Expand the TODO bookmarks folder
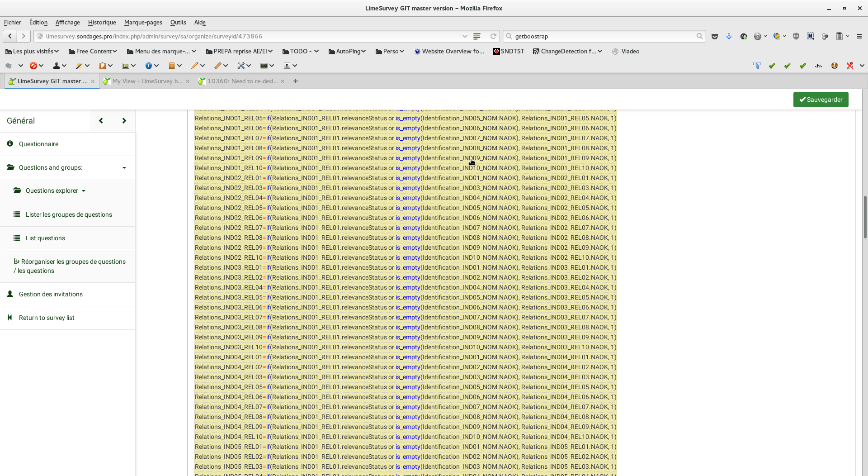 301,52
